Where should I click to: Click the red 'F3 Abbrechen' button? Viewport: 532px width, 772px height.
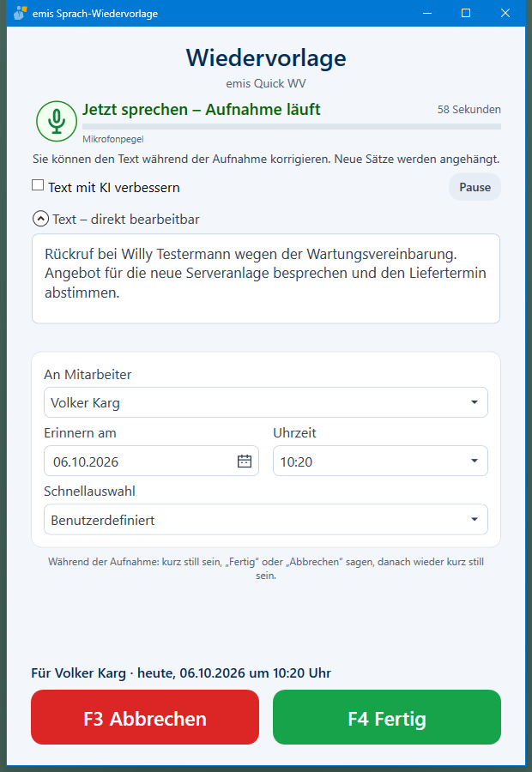tap(145, 717)
